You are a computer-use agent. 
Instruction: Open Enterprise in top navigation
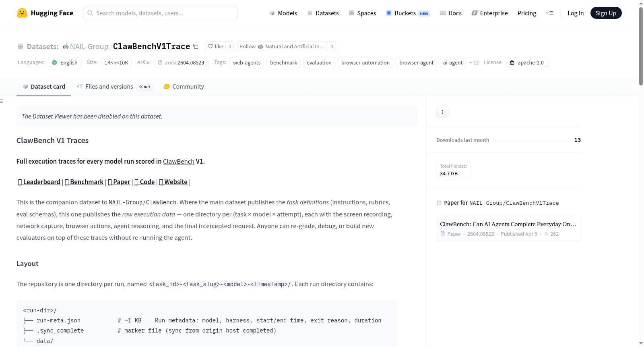(489, 13)
